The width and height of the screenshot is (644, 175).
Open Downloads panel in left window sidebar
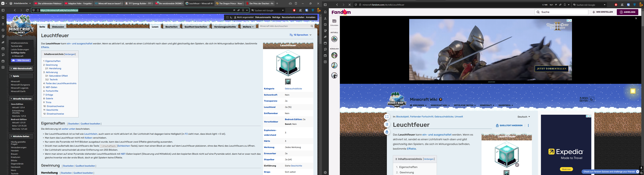3,24
